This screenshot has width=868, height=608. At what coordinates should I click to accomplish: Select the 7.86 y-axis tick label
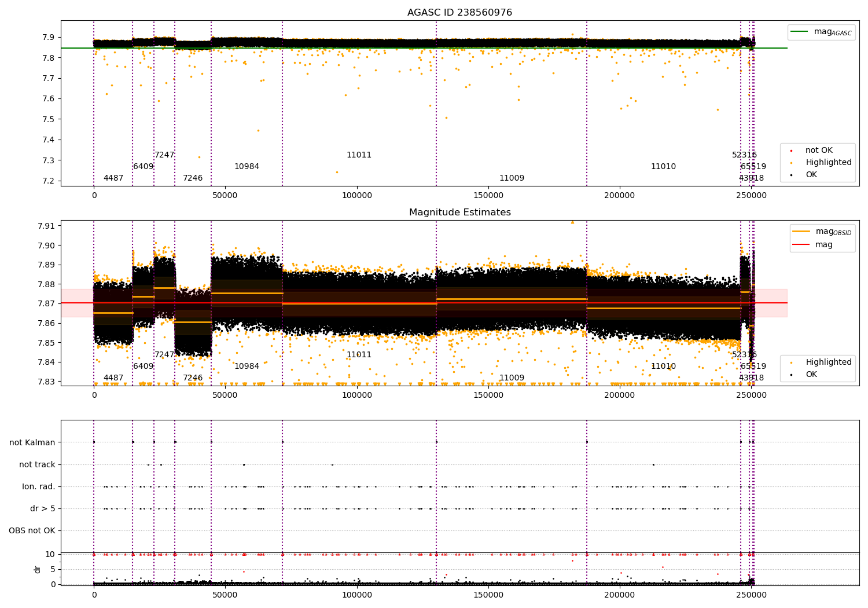coord(46,323)
